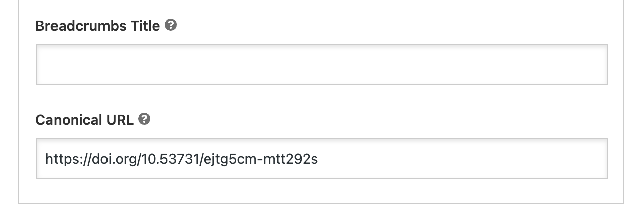Image resolution: width=644 pixels, height=224 pixels.
Task: Click the center of the Breadcrumbs Title input
Action: [321, 65]
